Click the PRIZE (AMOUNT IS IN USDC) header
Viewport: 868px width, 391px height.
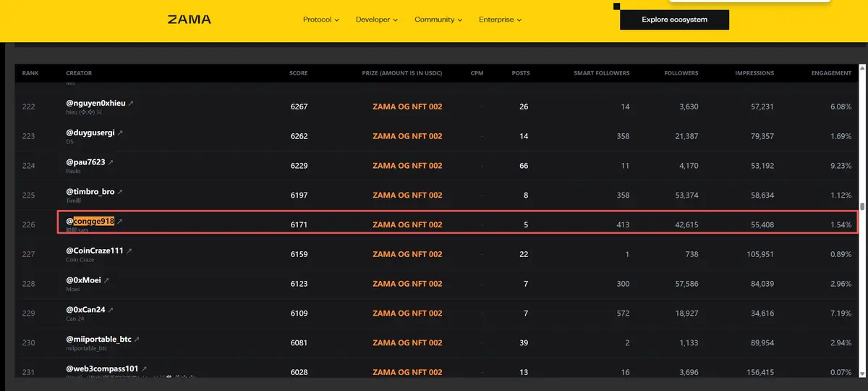point(402,73)
